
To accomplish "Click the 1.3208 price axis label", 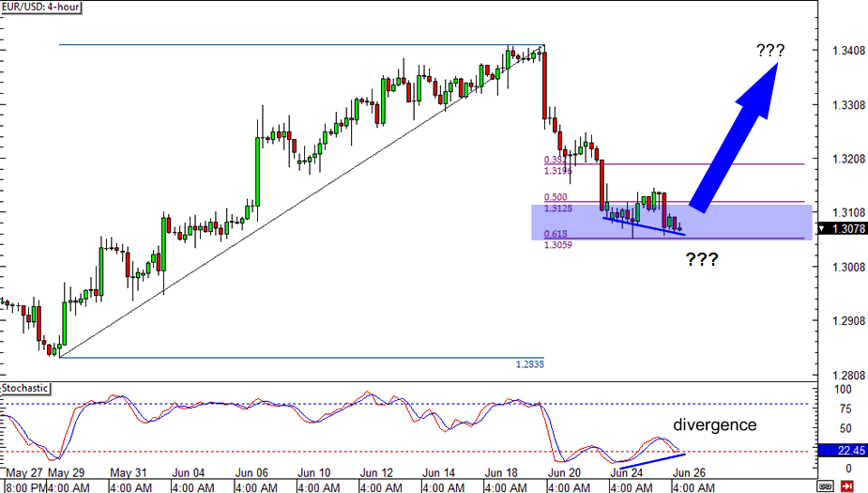I will 848,160.
